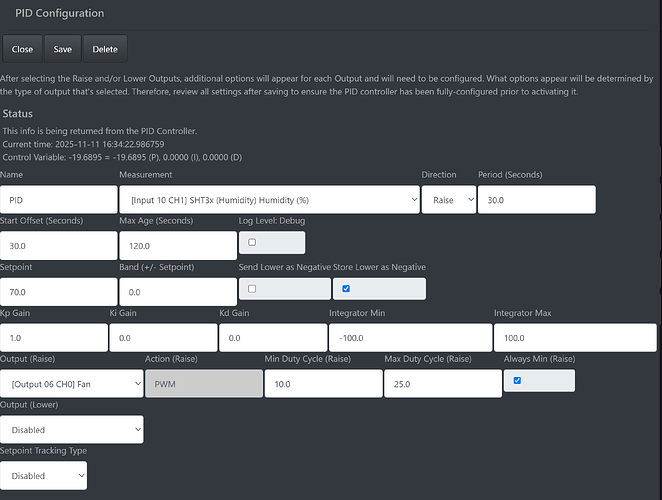Select the Kp Gain input field

point(54,338)
